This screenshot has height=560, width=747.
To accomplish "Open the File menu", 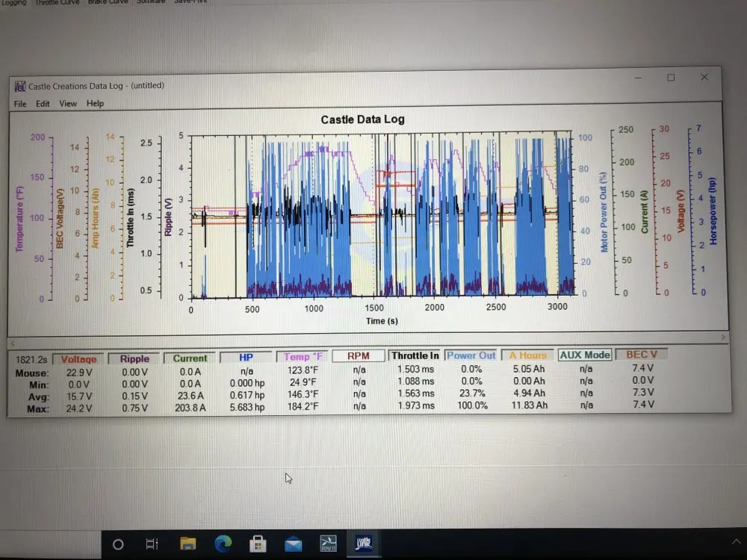I will point(20,104).
